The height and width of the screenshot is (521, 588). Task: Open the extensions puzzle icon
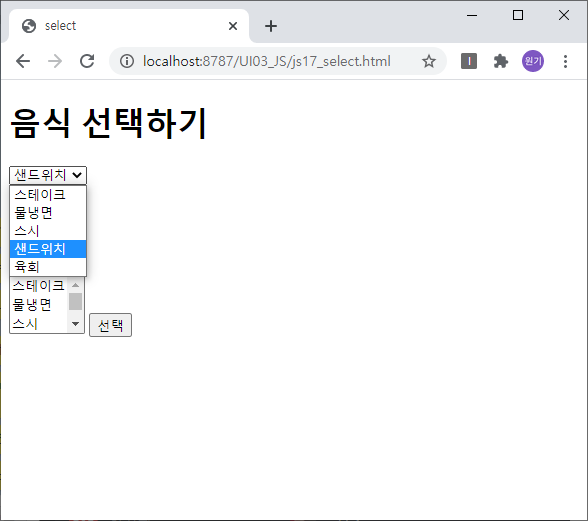click(x=501, y=61)
